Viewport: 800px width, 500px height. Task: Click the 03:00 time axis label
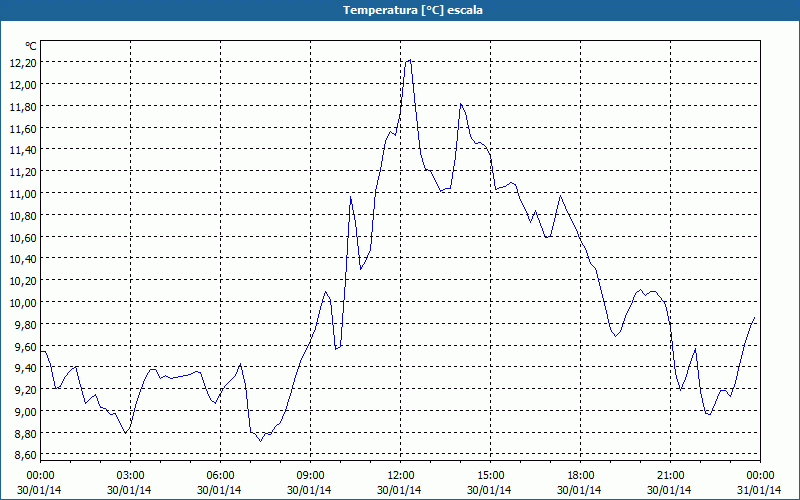[131, 476]
